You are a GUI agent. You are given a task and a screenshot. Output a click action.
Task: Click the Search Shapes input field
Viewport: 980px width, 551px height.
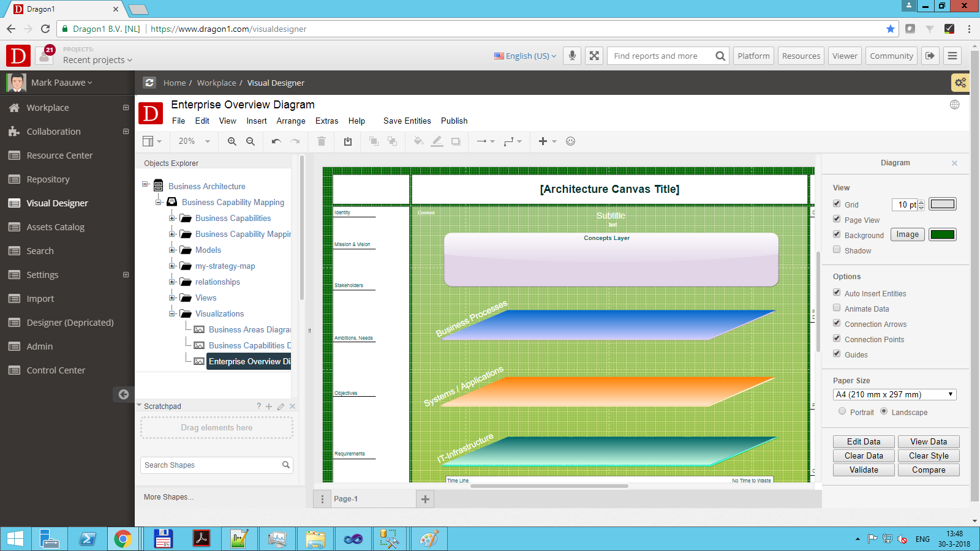point(217,465)
